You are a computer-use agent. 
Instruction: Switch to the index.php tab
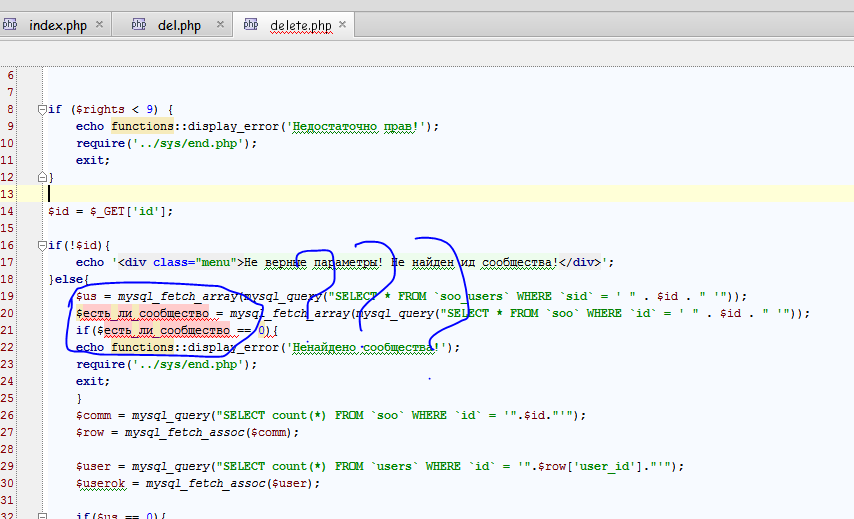[x=58, y=26]
